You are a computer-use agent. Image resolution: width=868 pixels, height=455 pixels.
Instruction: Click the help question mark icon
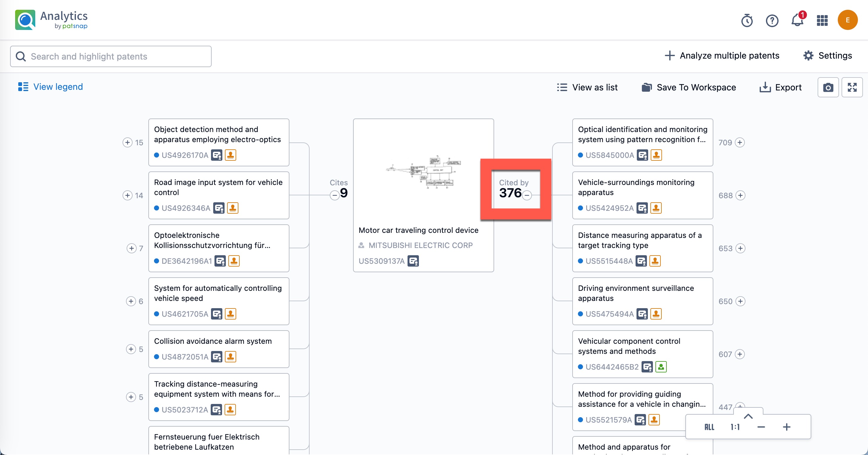tap(772, 20)
